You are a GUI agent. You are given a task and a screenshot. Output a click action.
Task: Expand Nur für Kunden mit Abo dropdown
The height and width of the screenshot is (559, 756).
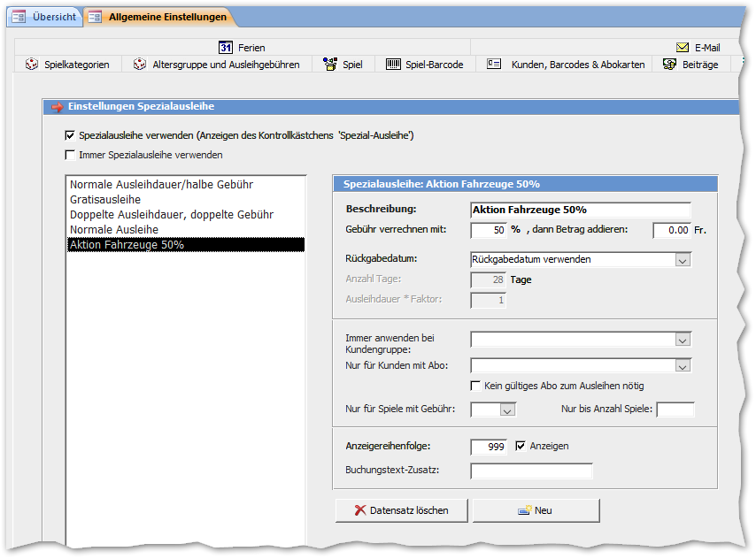click(x=683, y=366)
